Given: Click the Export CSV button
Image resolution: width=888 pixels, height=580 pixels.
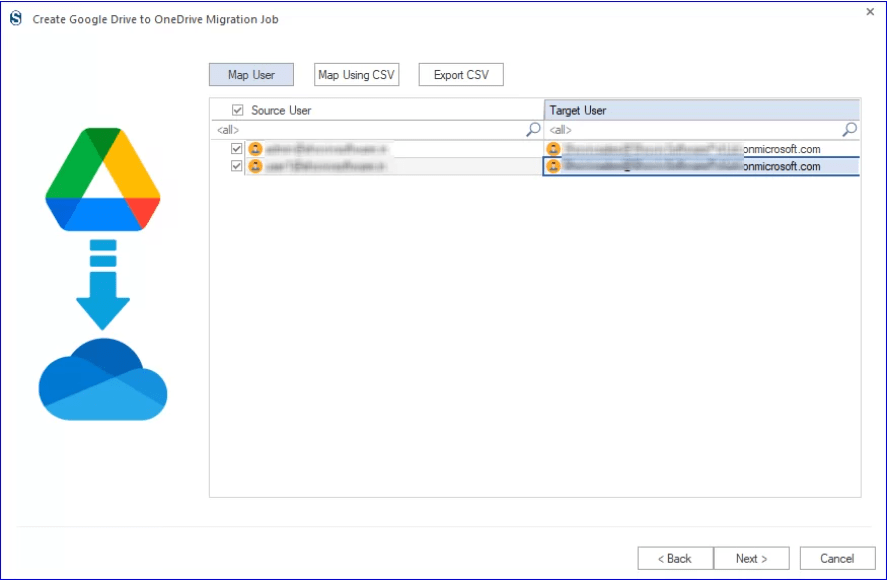Looking at the screenshot, I should [461, 75].
